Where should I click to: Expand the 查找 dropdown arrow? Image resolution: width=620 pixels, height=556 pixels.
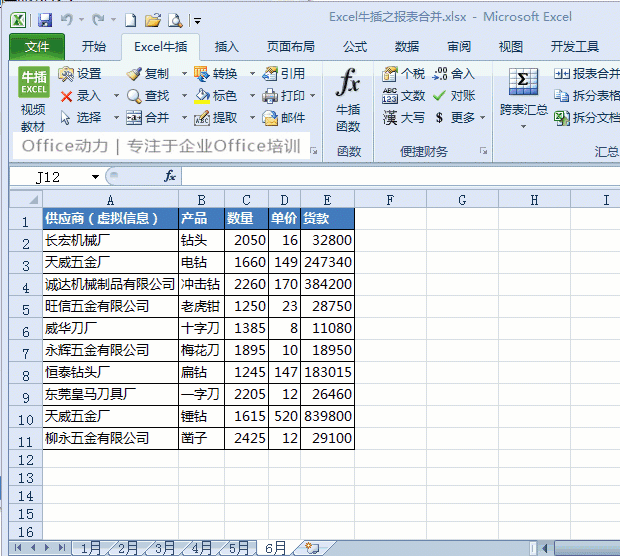184,96
